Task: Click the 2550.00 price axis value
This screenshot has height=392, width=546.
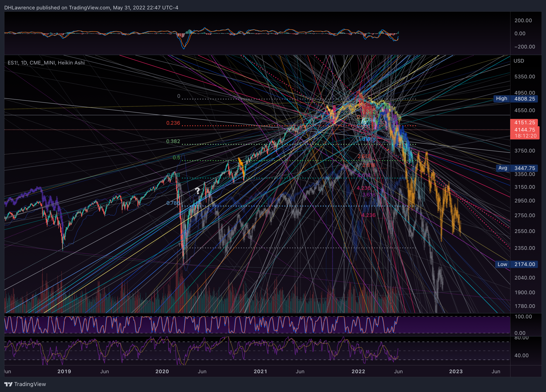Action: 525,231
